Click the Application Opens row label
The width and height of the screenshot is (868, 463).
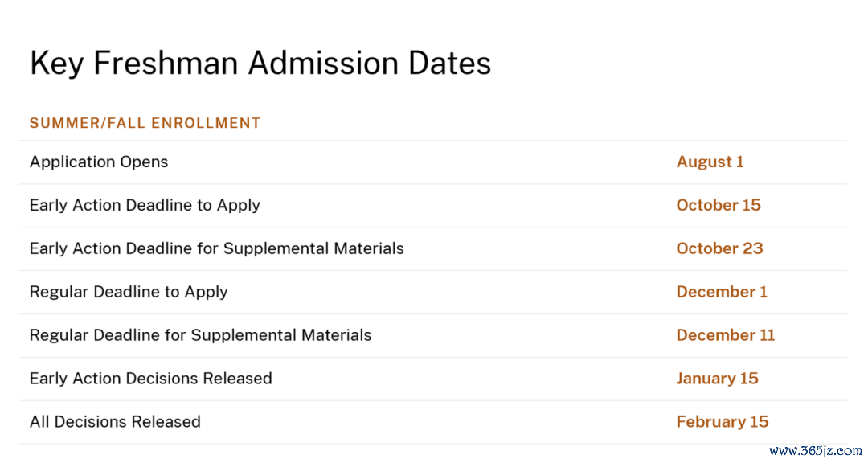pyautogui.click(x=99, y=162)
